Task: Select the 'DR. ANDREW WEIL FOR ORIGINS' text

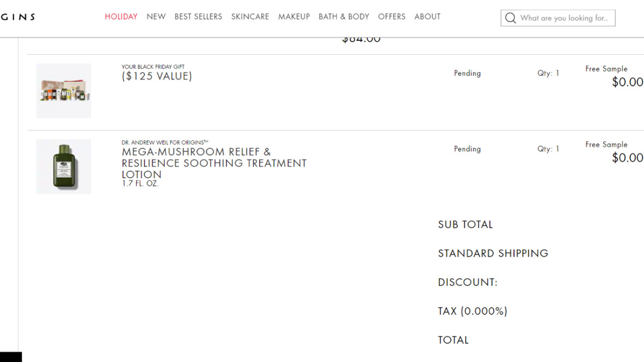Action: tap(165, 142)
